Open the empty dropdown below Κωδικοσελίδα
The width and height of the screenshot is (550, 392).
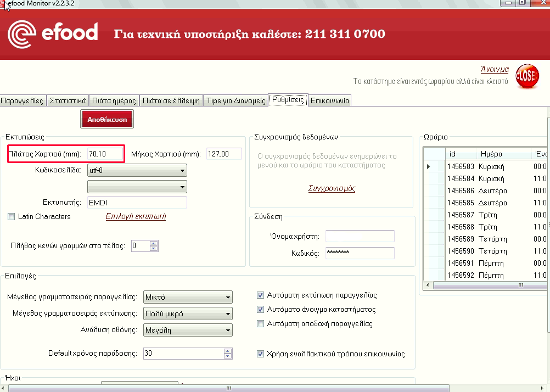coord(137,187)
